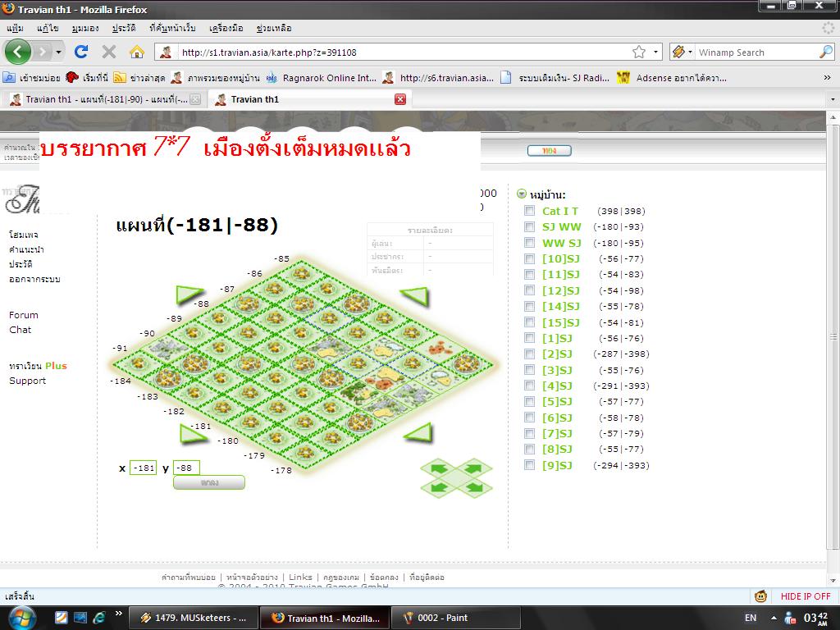
Task: Tick the [11]SJ village checkbox
Action: point(529,274)
